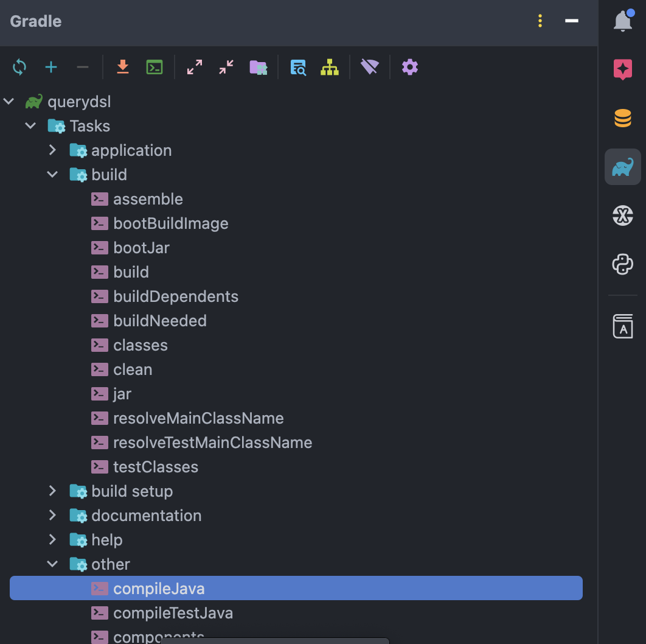Open Execute Gradle Task terminal icon
This screenshot has width=646, height=644.
point(155,67)
